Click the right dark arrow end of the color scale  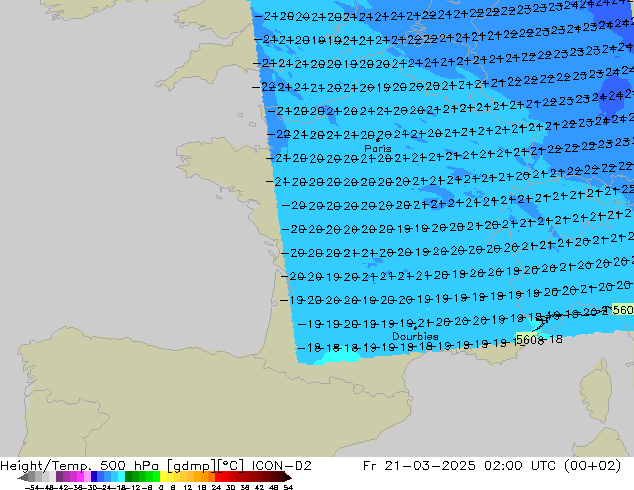tap(288, 477)
